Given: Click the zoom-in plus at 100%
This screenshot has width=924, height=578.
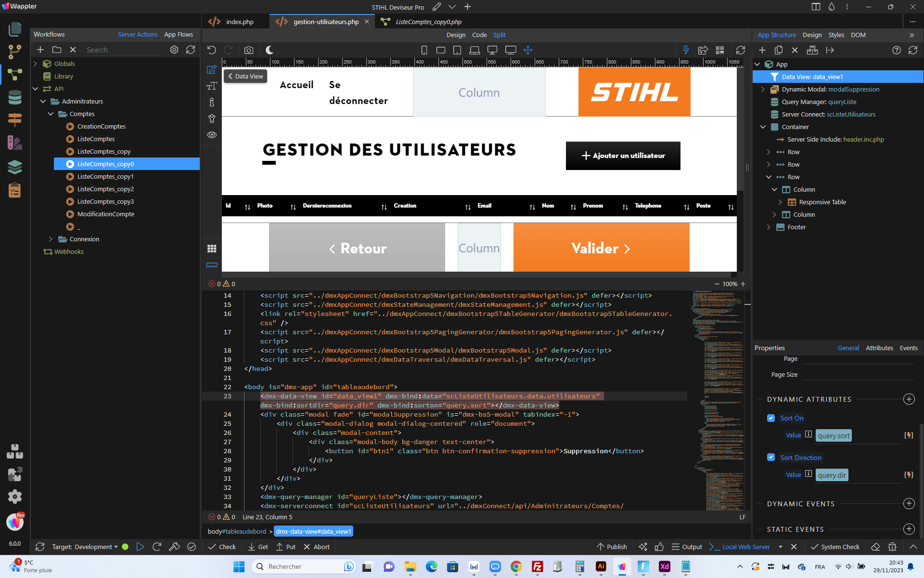Looking at the screenshot, I should coord(743,284).
